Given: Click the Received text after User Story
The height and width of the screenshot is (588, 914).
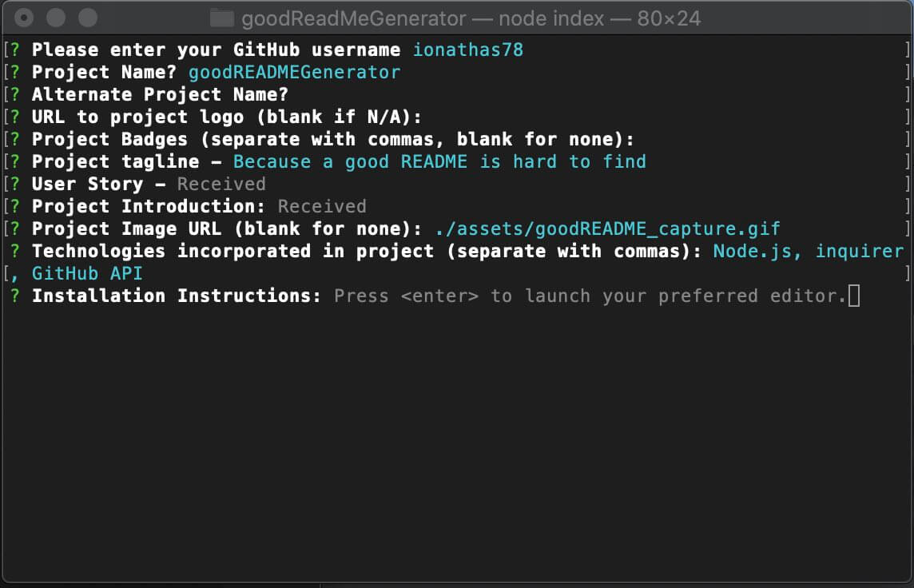Looking at the screenshot, I should click(221, 184).
